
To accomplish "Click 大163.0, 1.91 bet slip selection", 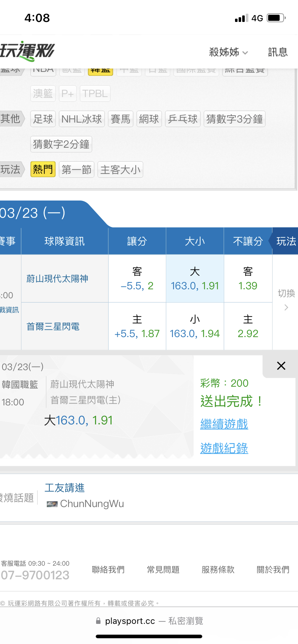I will pos(78,420).
